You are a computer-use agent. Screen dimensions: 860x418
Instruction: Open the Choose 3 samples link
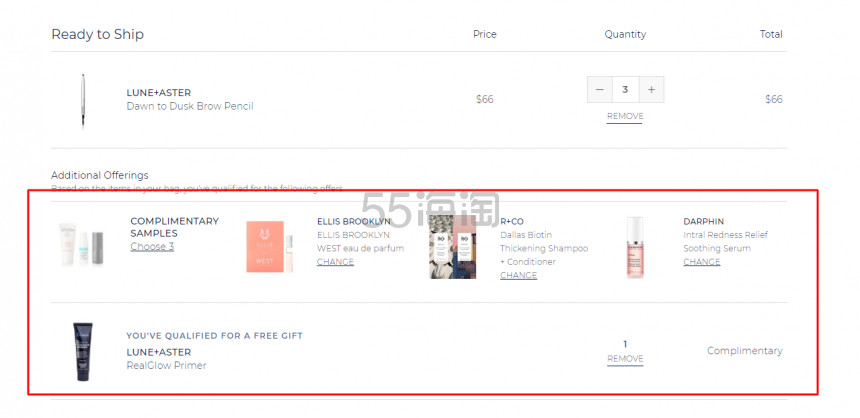[152, 247]
